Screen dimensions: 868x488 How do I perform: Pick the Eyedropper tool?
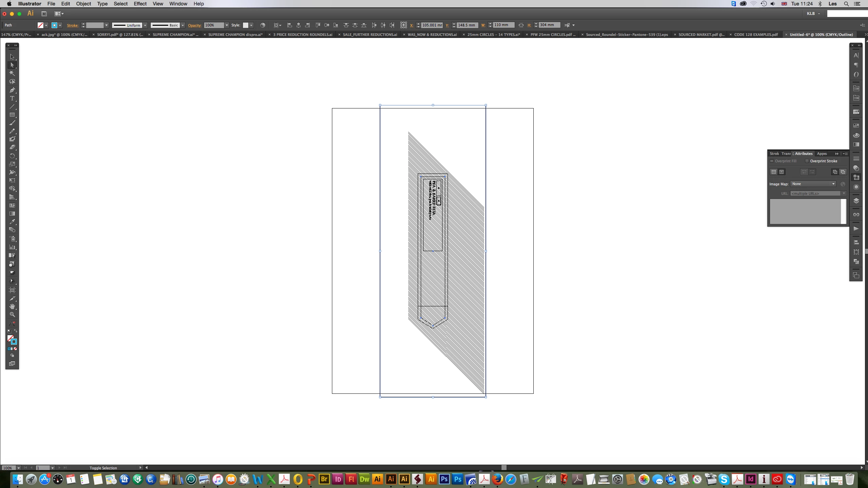tap(12, 222)
